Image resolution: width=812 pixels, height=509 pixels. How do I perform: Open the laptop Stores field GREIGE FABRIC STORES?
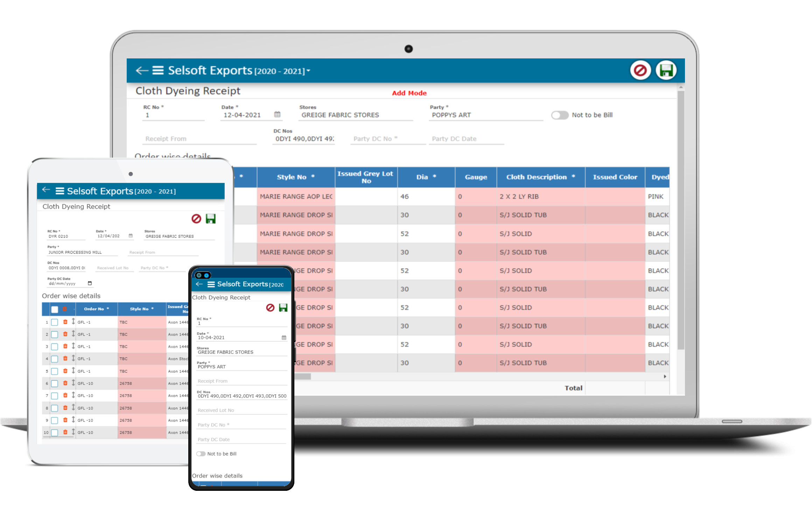tap(356, 115)
